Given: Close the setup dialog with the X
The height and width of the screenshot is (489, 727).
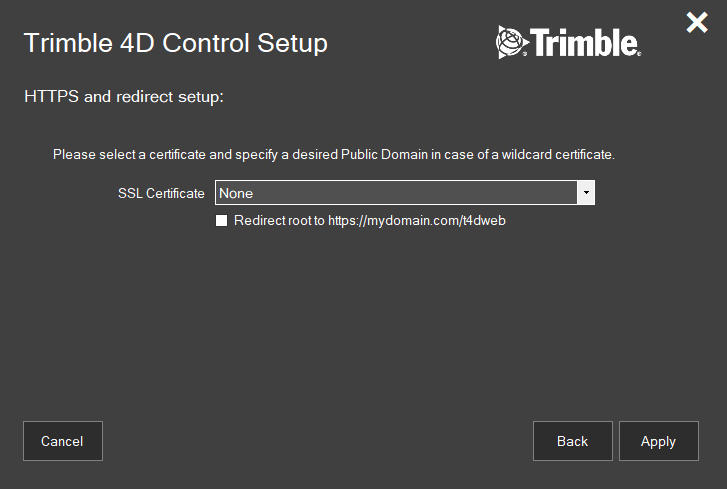Looking at the screenshot, I should click(697, 23).
